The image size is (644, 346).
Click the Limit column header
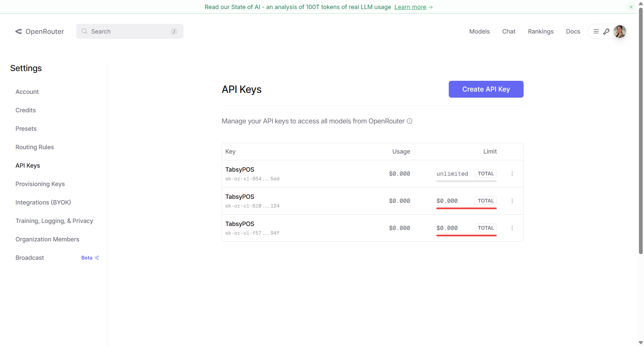tap(490, 152)
